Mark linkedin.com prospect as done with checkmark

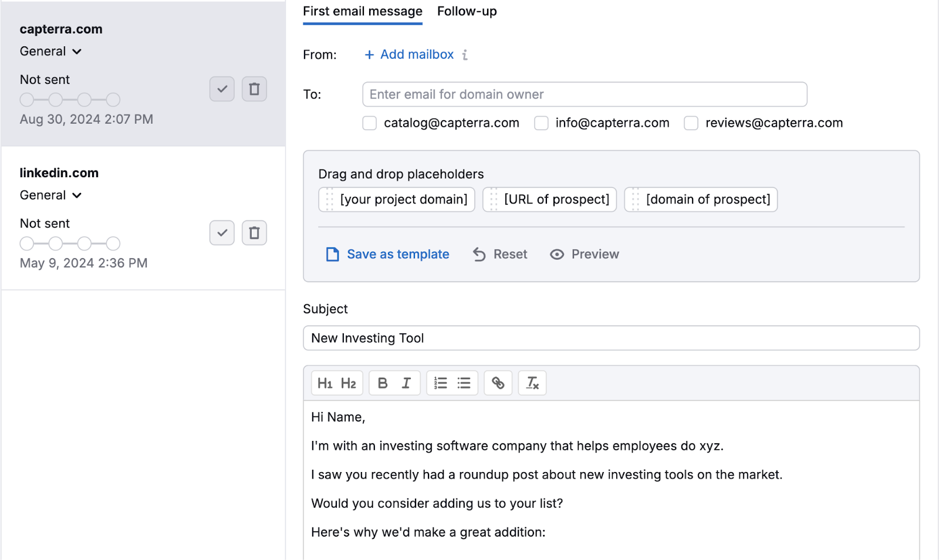tap(222, 233)
